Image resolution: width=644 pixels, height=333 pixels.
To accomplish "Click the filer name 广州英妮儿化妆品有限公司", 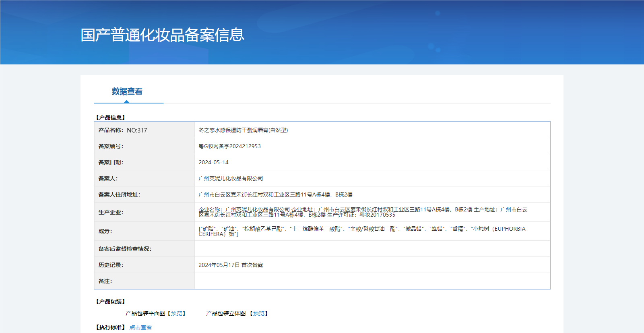I will coord(231,178).
